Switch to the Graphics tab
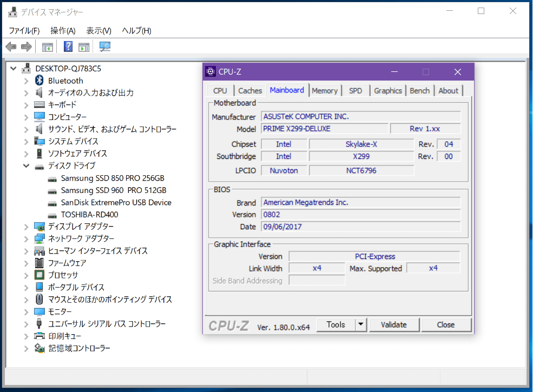 point(388,91)
